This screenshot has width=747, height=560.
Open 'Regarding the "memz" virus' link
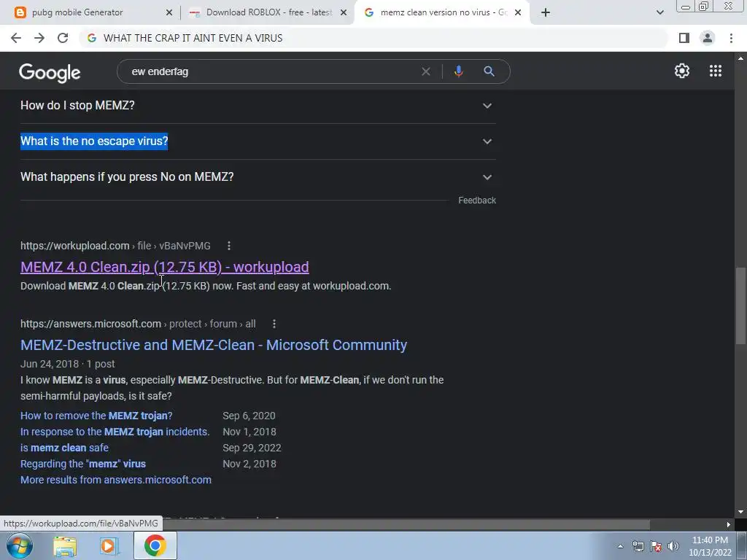[x=83, y=464]
